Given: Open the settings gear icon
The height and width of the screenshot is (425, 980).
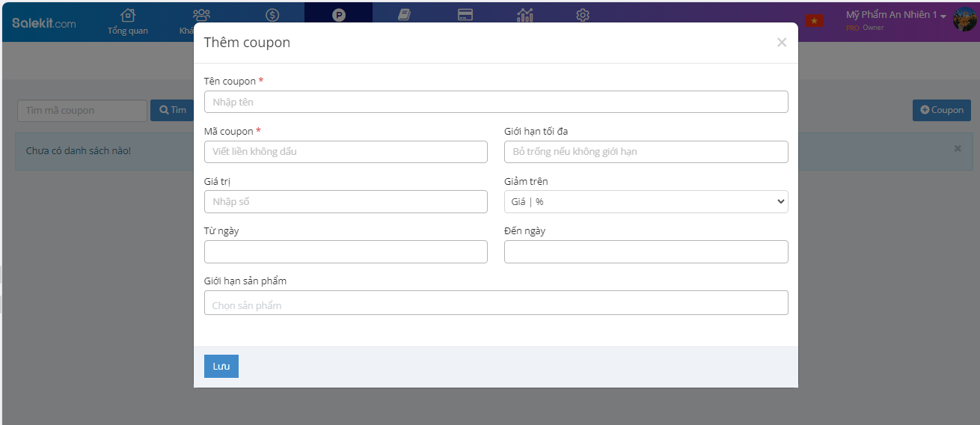Looking at the screenshot, I should pyautogui.click(x=583, y=15).
